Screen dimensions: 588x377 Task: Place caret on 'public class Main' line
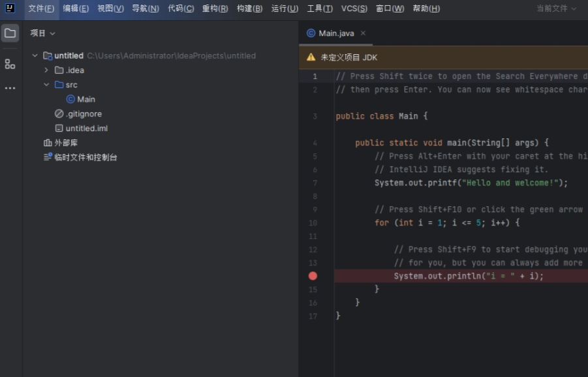[x=381, y=116]
